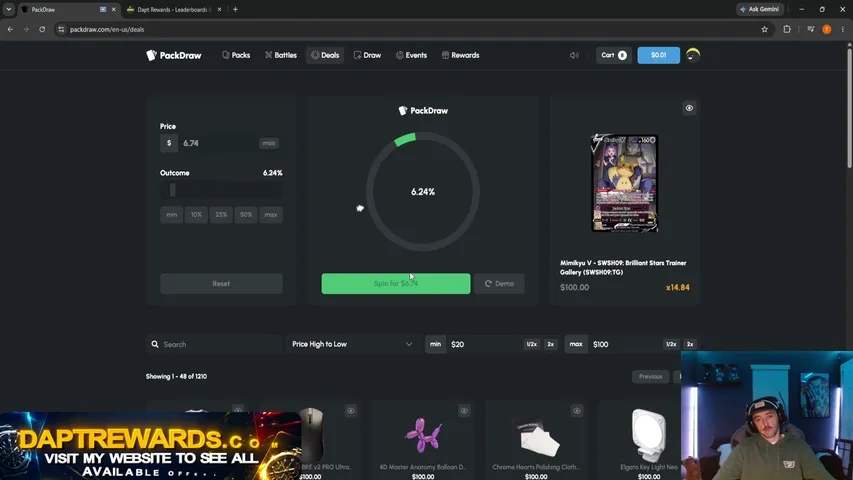
Task: Click the PackDraw logo in header
Action: [x=174, y=55]
